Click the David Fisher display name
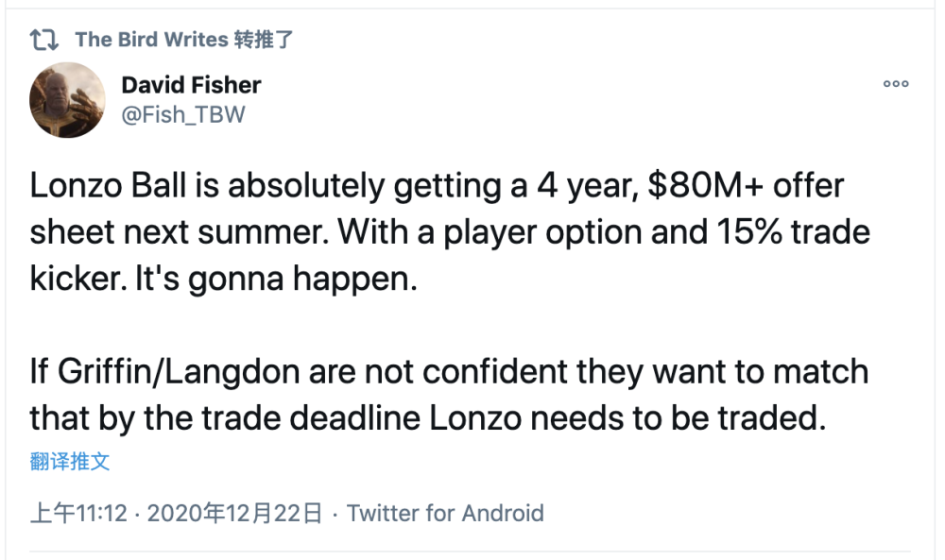This screenshot has height=560, width=945. click(x=191, y=85)
